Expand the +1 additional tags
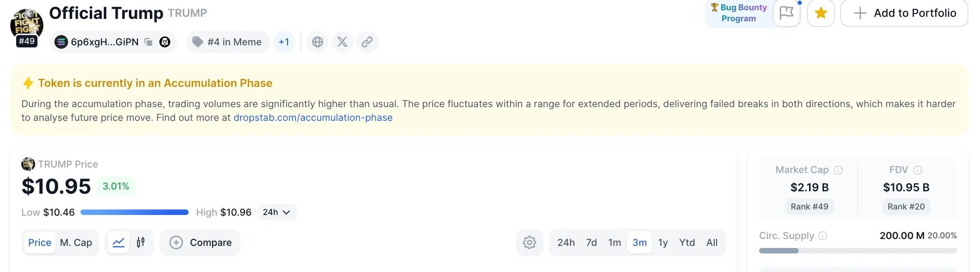The height and width of the screenshot is (272, 980). [284, 42]
